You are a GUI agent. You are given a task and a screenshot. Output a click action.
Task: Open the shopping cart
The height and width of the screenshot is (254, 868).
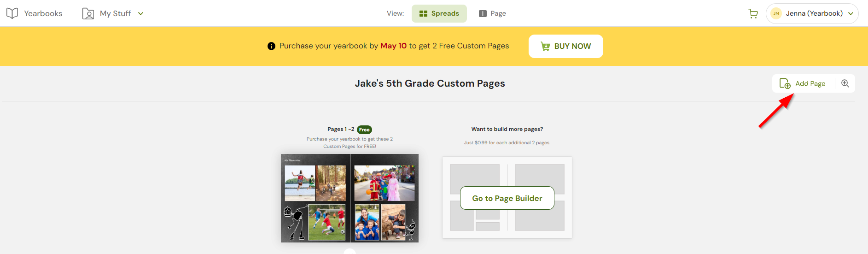[x=753, y=14]
